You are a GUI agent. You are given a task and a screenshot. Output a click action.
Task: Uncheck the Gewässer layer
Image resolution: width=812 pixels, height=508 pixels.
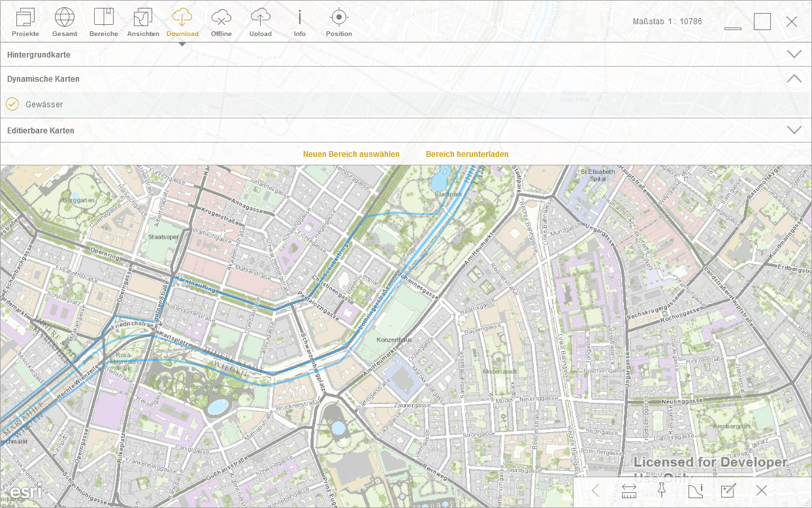(x=12, y=104)
